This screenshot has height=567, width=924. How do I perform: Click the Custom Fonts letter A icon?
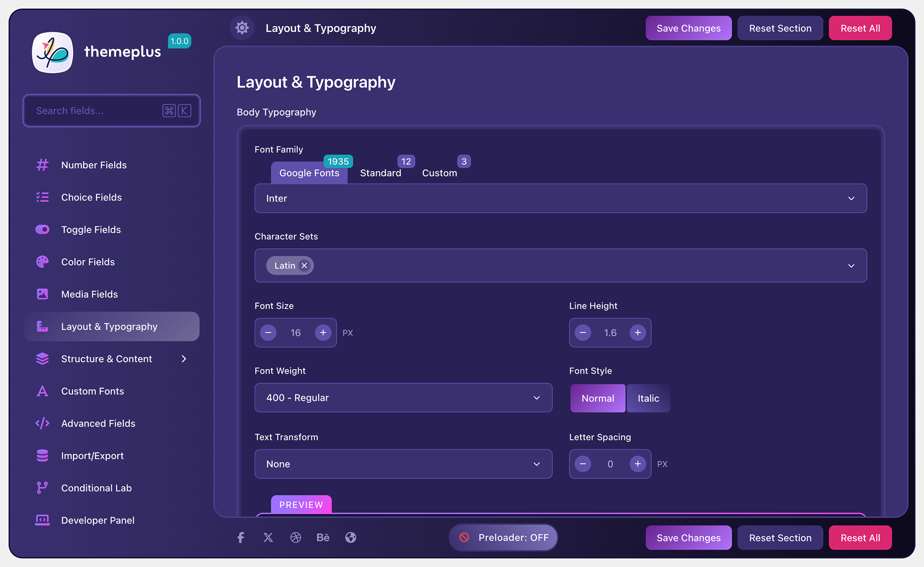coord(43,391)
